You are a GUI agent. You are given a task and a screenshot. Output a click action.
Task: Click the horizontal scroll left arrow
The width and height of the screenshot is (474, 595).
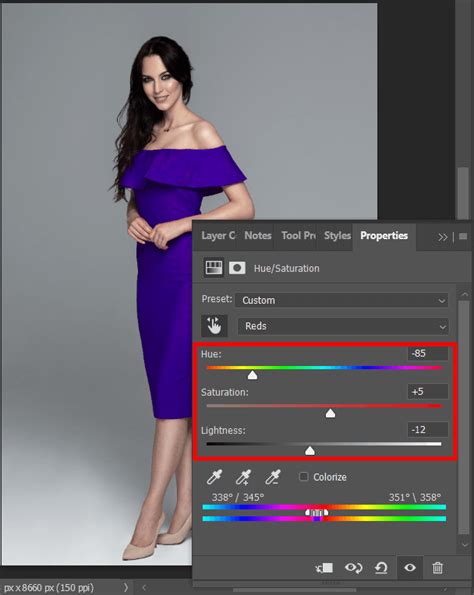point(144,587)
